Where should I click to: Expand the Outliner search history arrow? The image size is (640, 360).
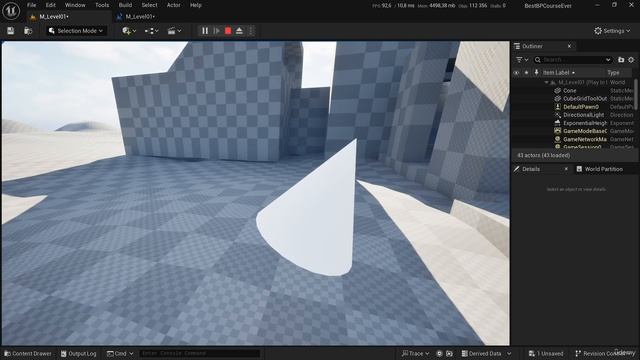(608, 60)
